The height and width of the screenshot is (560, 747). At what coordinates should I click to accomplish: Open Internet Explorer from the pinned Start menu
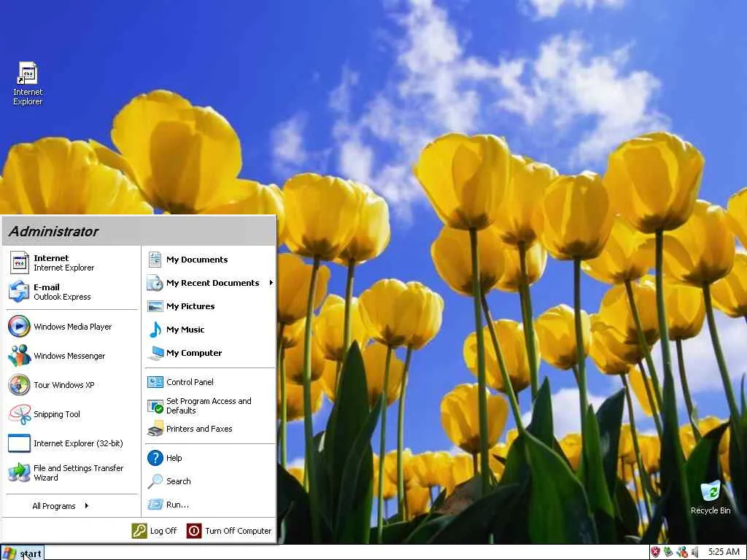[72, 262]
